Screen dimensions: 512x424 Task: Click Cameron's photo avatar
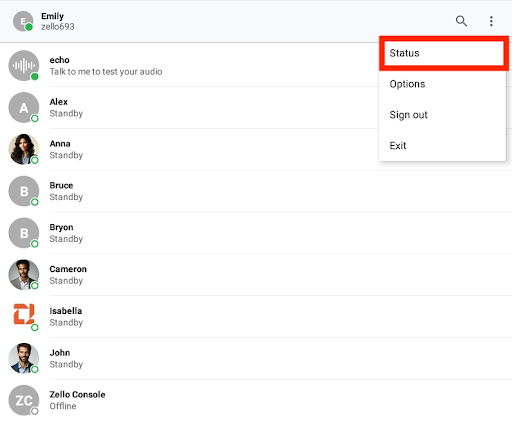(24, 275)
